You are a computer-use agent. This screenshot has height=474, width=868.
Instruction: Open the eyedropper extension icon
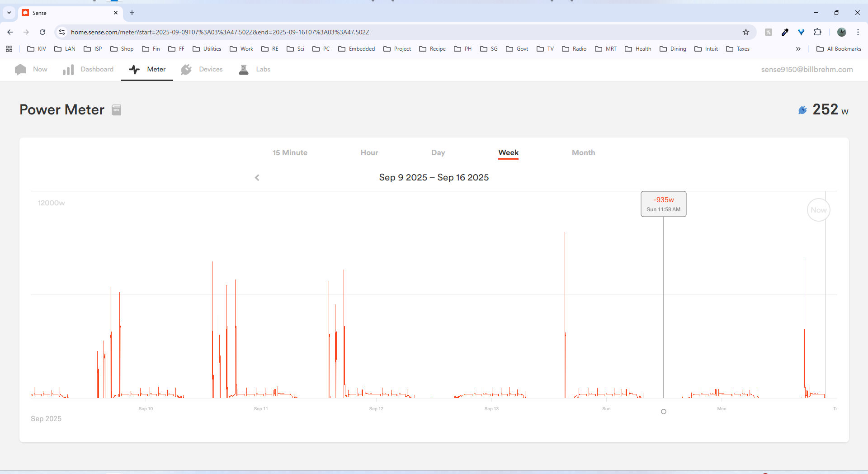(x=785, y=32)
